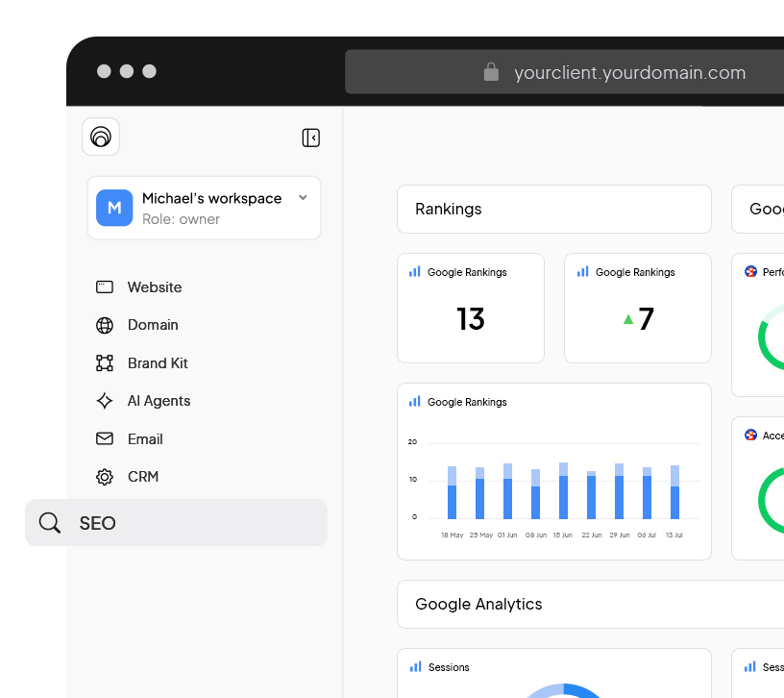Collapse the sidebar with the panel toggle
784x698 pixels.
(310, 137)
